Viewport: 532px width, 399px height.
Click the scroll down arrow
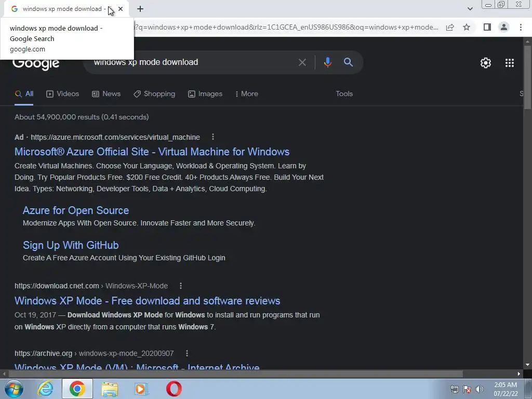pyautogui.click(x=527, y=365)
